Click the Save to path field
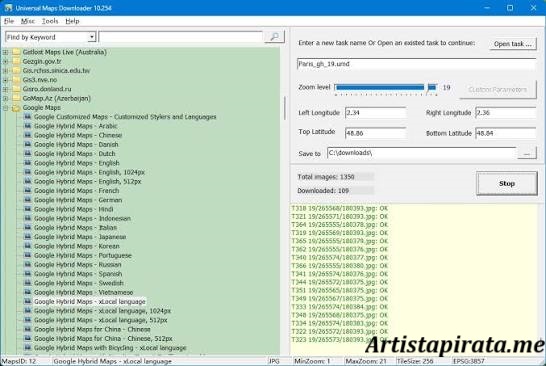546x366 pixels. coord(422,153)
